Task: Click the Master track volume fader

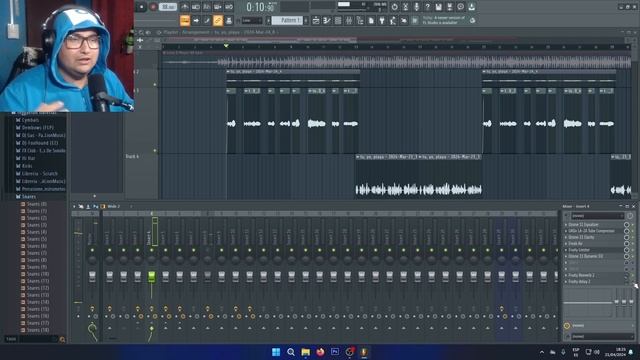Action: click(x=92, y=276)
